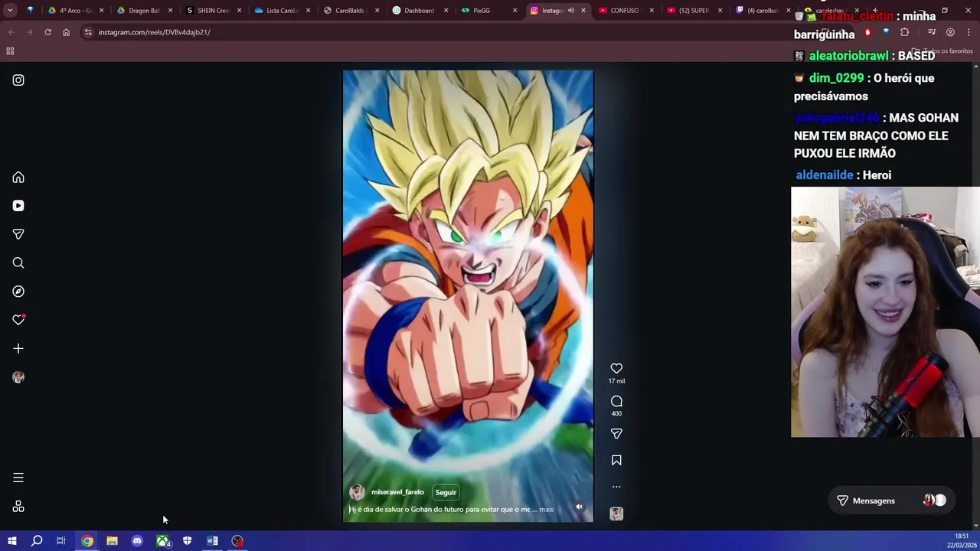Open audio thumbnail beside the reel
The height and width of the screenshot is (551, 980).
(616, 514)
